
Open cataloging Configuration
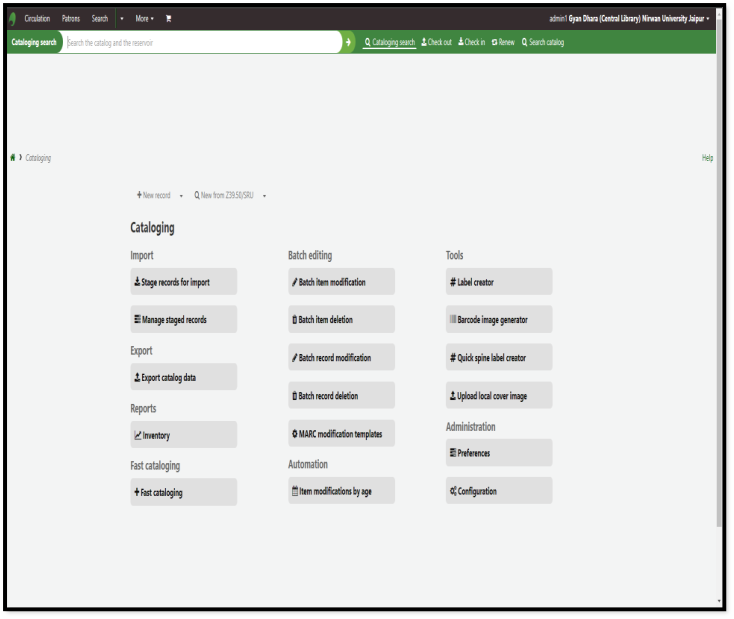point(498,491)
